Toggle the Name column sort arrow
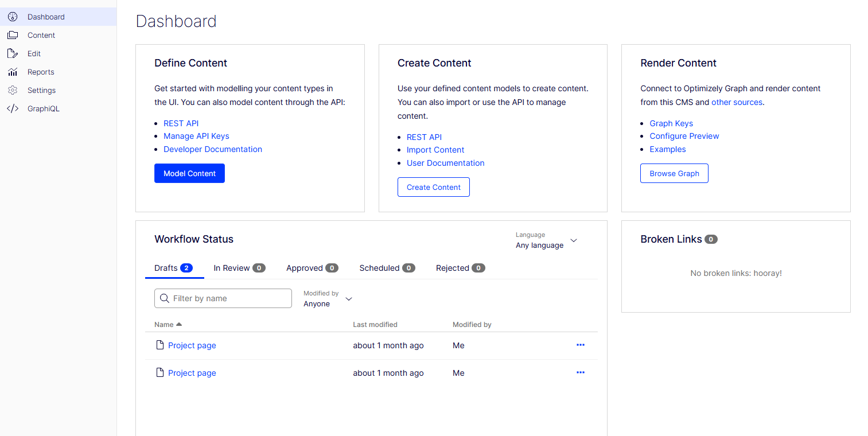 click(x=178, y=324)
